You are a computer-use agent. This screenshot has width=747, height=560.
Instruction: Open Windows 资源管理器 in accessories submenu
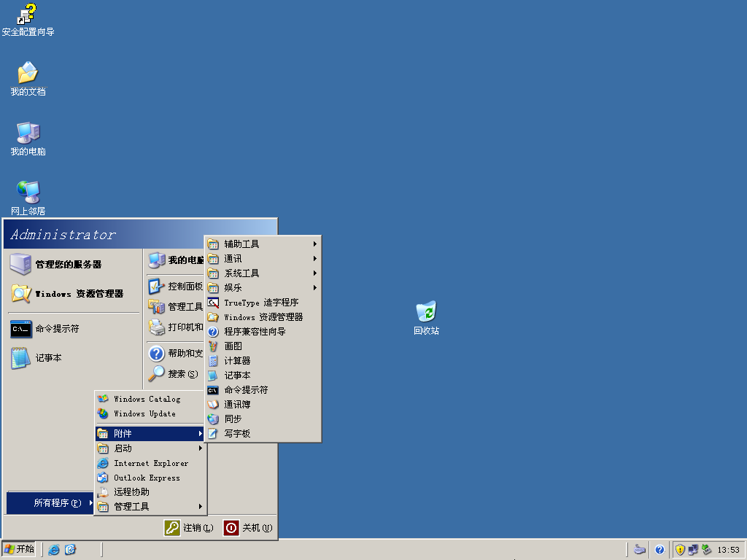pyautogui.click(x=263, y=317)
